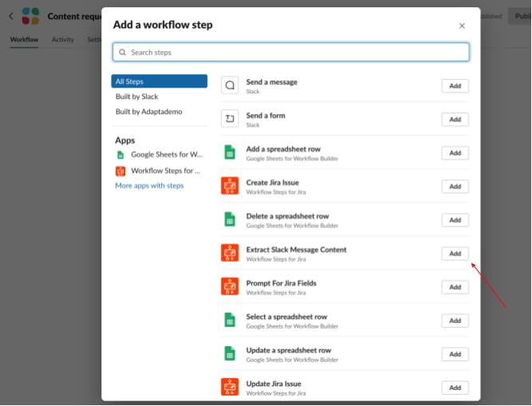The width and height of the screenshot is (532, 406).
Task: Click the Extract Slack Message Content icon
Action: pyautogui.click(x=230, y=253)
